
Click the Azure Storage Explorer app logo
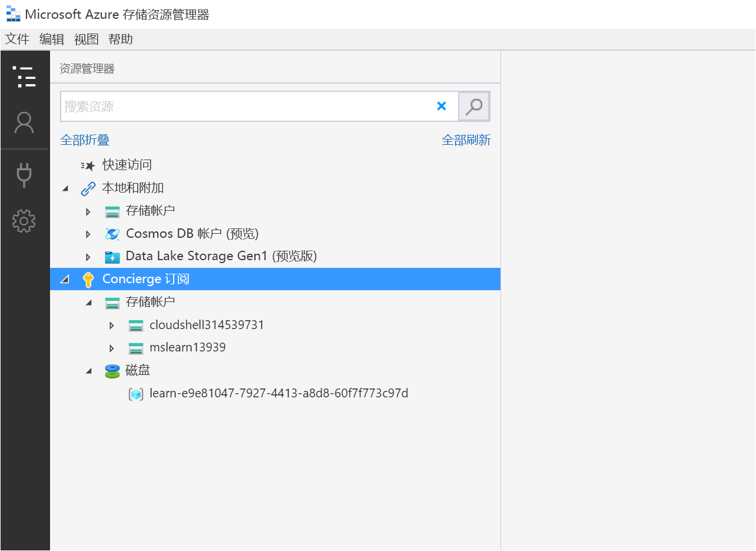tap(13, 14)
